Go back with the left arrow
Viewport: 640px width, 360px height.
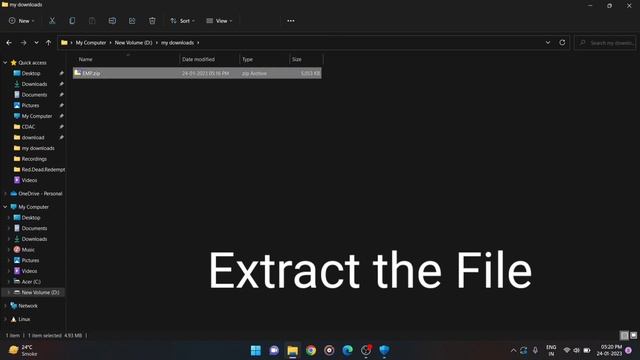coord(9,42)
